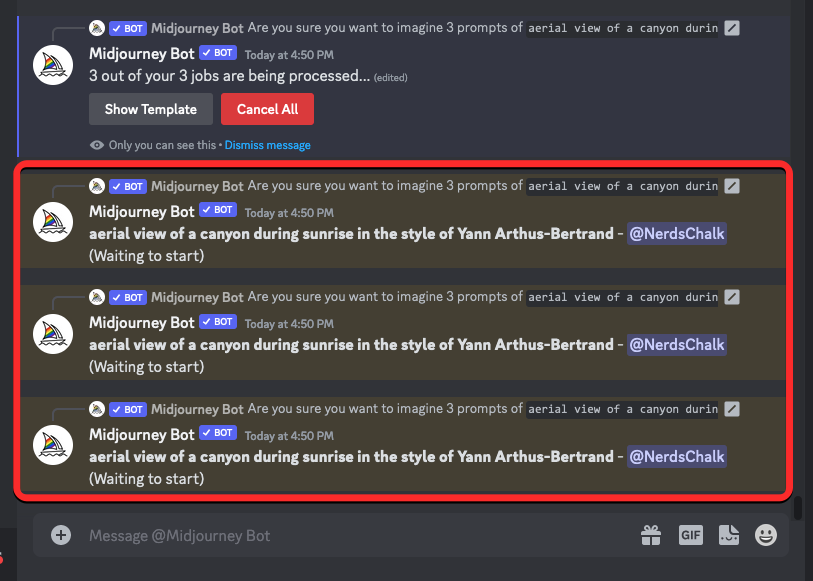813x581 pixels.
Task: Click @NerdsChalk mention in first waiting job
Action: pos(677,234)
